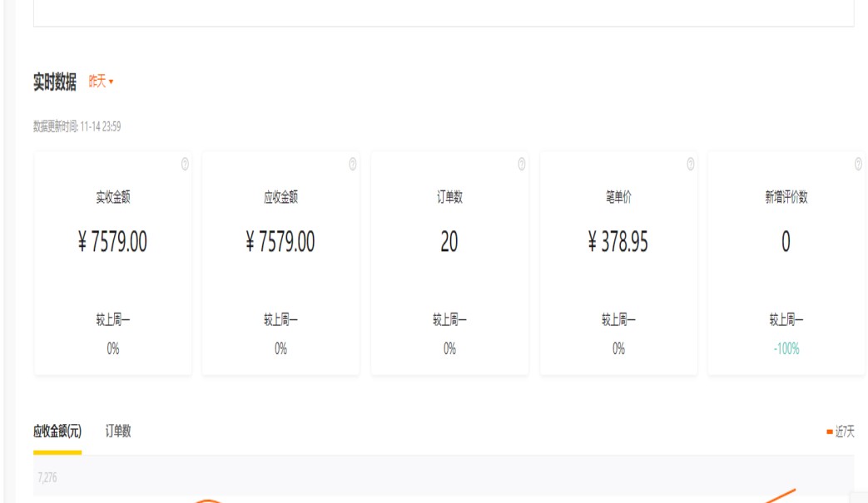
Task: Click the help icon on 新增评价数 card
Action: (x=858, y=165)
